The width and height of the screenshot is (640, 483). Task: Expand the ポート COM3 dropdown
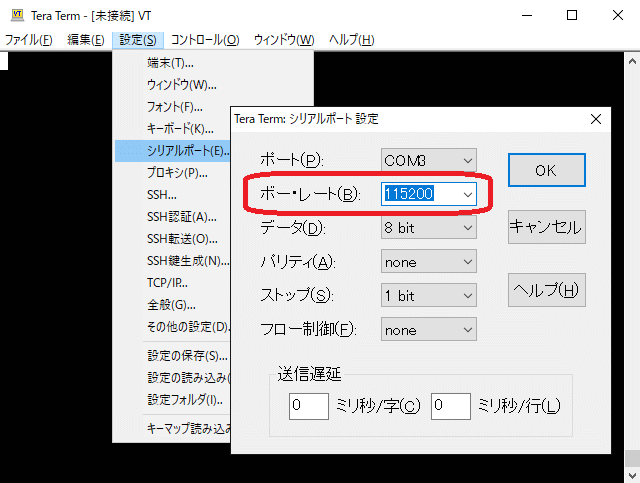pos(429,160)
